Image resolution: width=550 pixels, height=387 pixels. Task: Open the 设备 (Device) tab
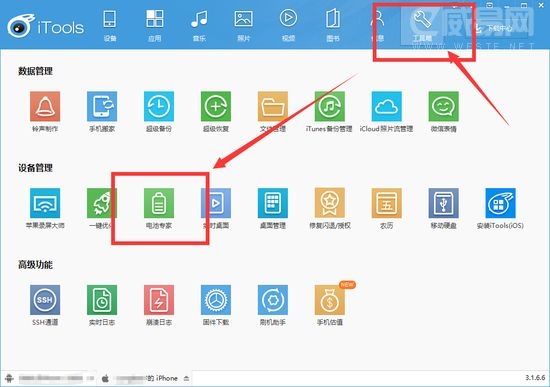(110, 25)
